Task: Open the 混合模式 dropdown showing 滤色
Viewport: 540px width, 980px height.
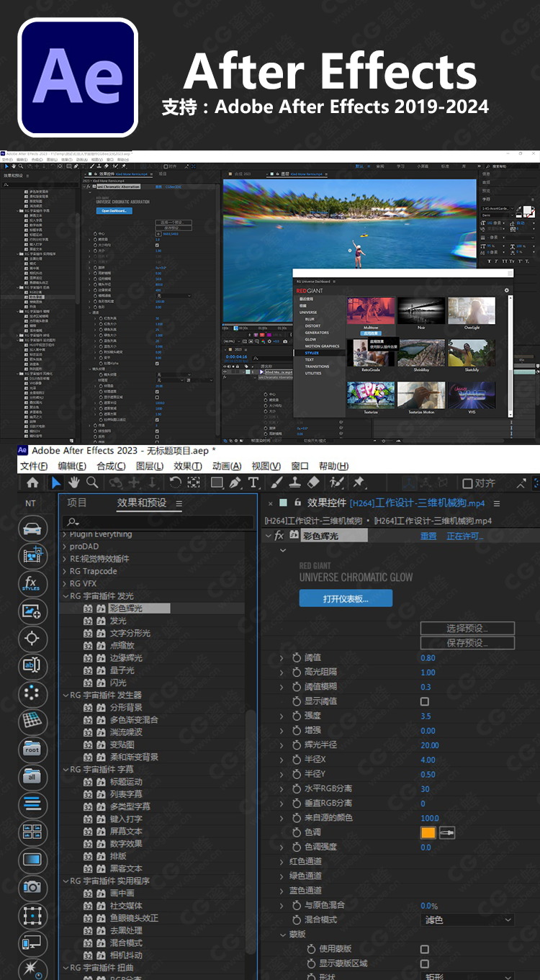Action: (467, 920)
